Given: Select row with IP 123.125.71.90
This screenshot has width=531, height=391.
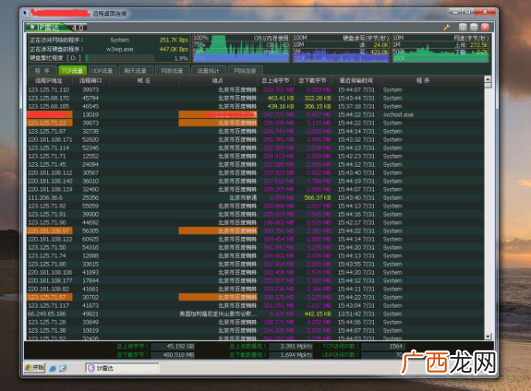Looking at the screenshot, I should [x=255, y=222].
